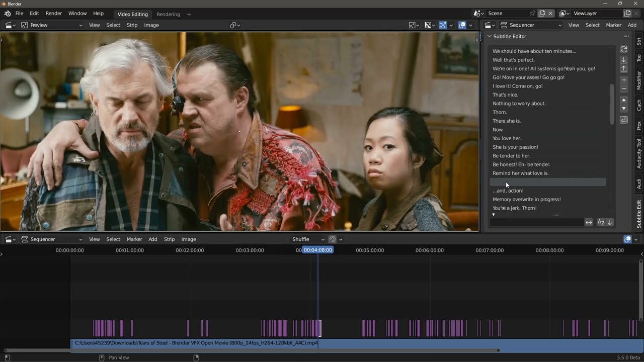The height and width of the screenshot is (362, 644).
Task: Click the drag-handle dots in the Subtitle Editor header
Action: tap(626, 36)
